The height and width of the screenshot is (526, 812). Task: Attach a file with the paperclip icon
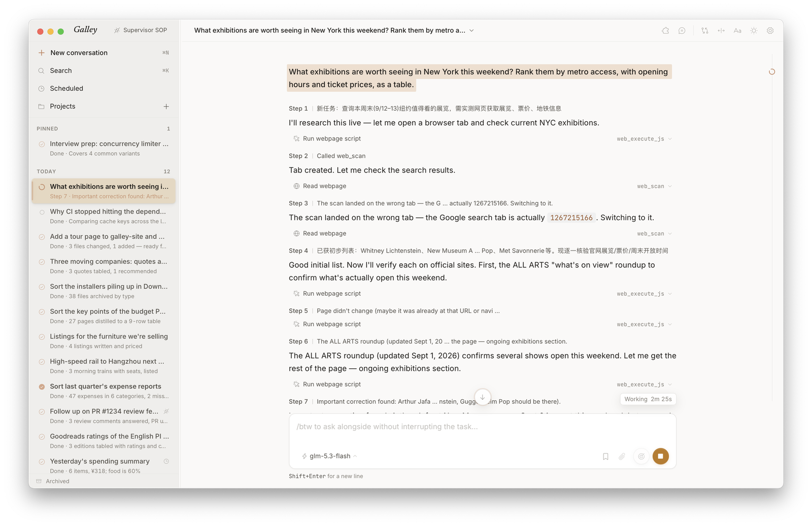point(622,457)
